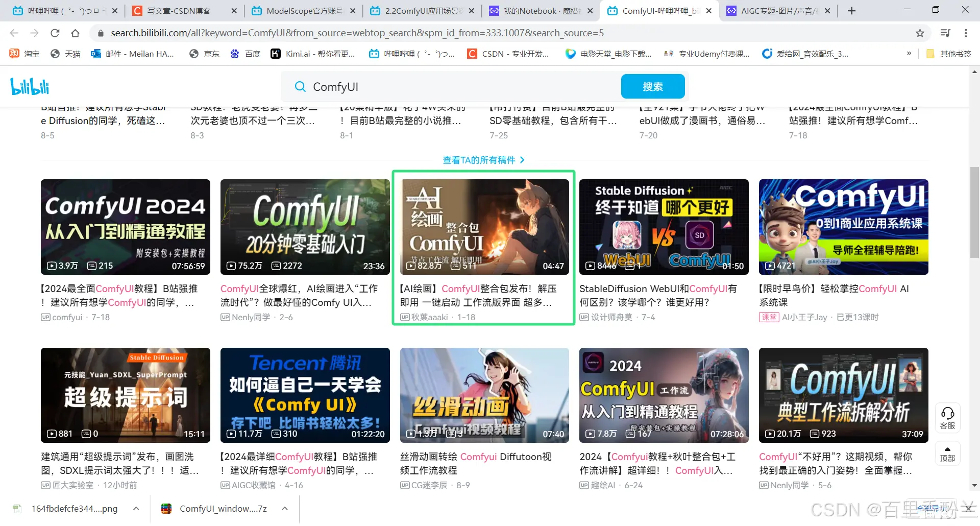This screenshot has width=980, height=526.
Task: Switch to the ModelScope官方账号 tab
Action: pos(304,11)
